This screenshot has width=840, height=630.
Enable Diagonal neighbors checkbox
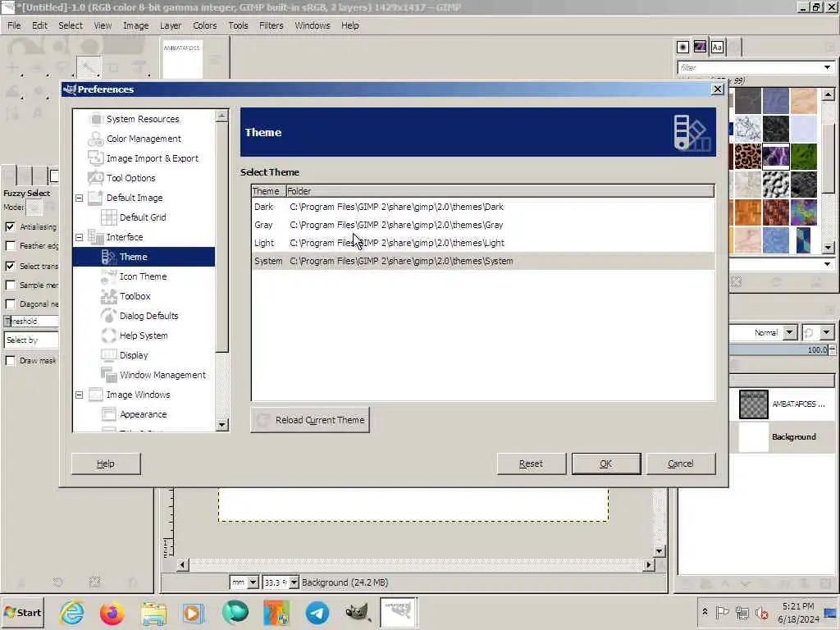(x=10, y=304)
